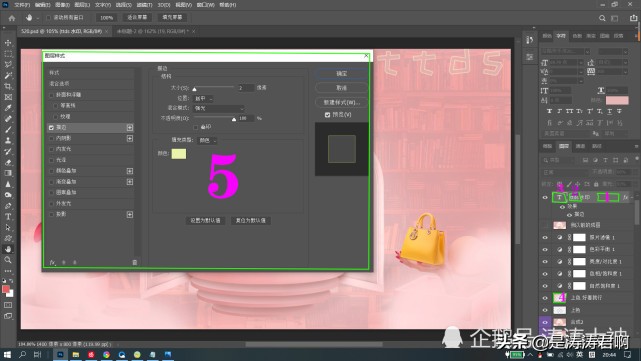Select the Path Selection arrow tool

[x=8, y=227]
